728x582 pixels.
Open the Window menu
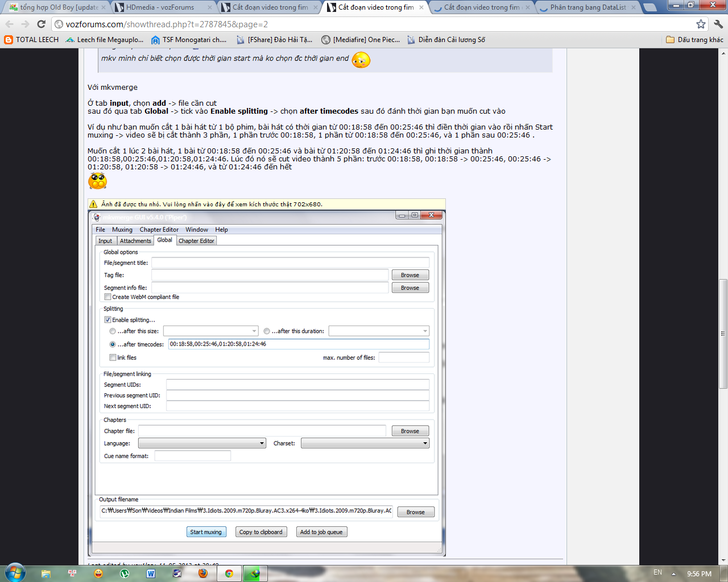(x=197, y=230)
